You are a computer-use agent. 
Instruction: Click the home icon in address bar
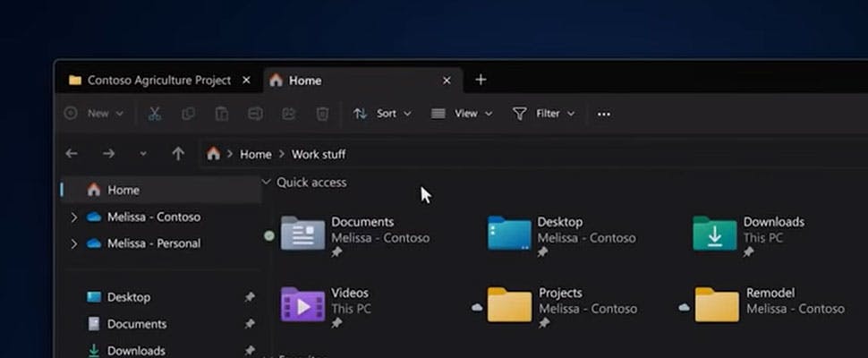214,154
